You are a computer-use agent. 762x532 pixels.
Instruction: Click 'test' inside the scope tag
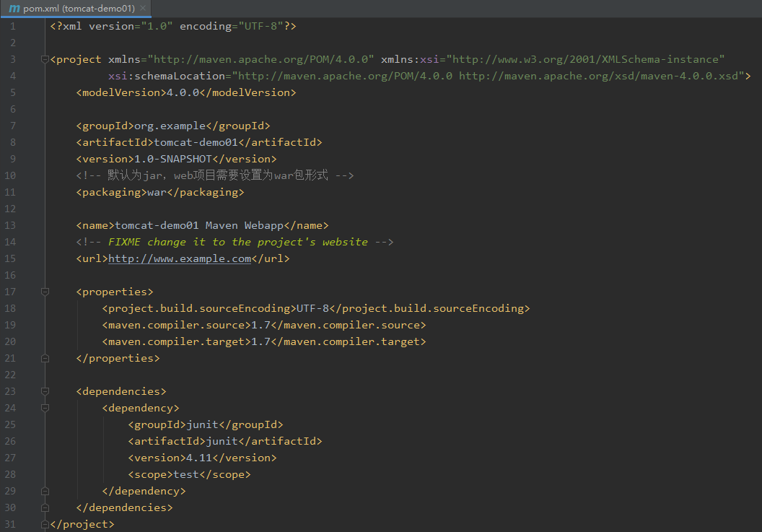coord(186,474)
